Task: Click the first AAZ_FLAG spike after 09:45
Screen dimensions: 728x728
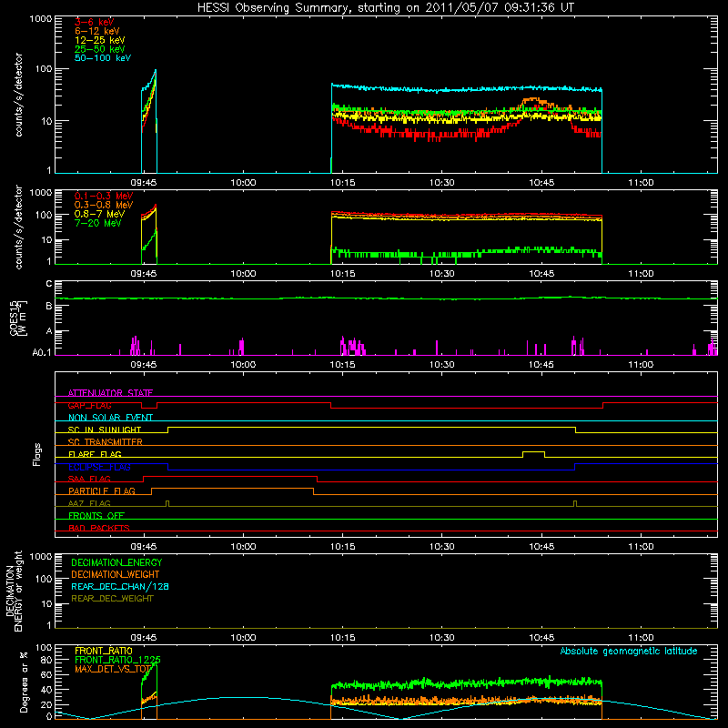Action: coord(167,503)
